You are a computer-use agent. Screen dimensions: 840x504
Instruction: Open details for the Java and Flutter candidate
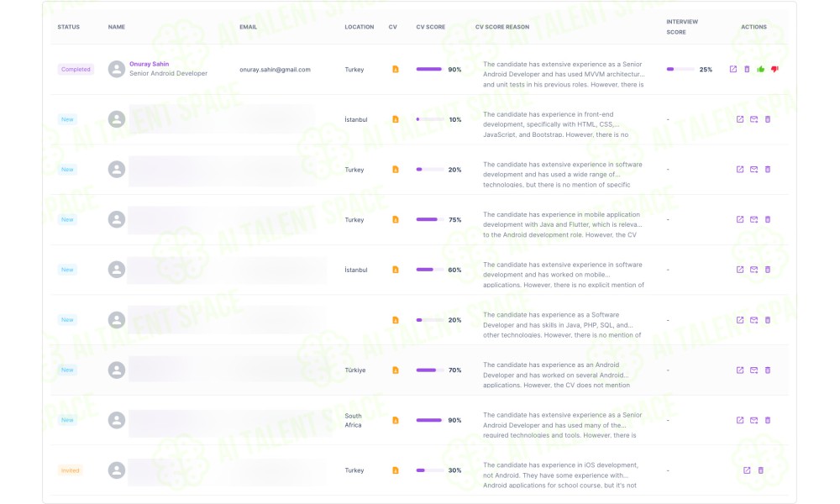click(740, 219)
